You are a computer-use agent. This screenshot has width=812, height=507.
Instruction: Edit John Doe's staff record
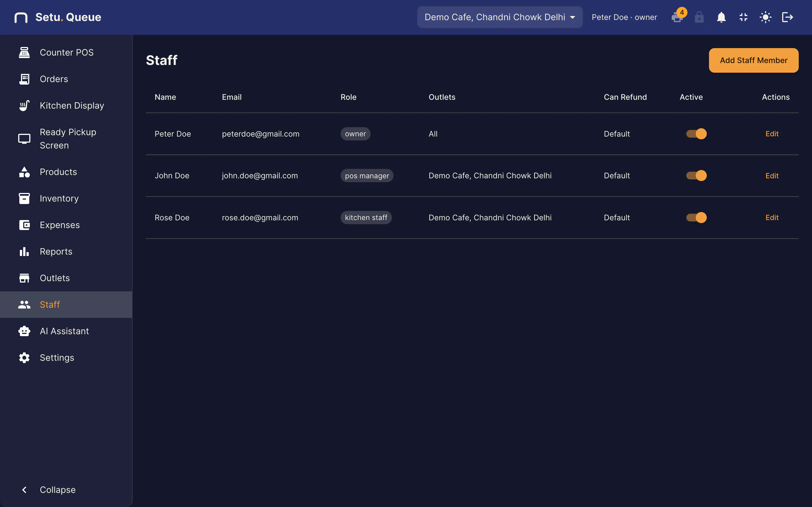(772, 175)
